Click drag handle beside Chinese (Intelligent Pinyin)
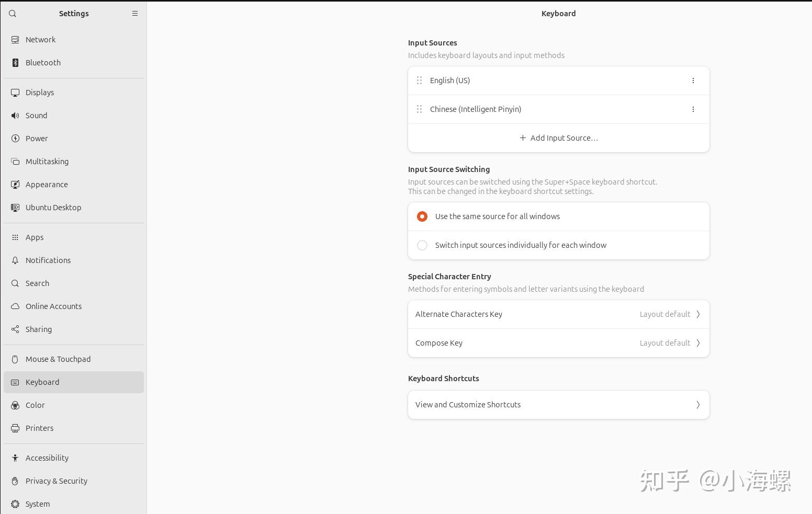The width and height of the screenshot is (812, 514). [419, 109]
